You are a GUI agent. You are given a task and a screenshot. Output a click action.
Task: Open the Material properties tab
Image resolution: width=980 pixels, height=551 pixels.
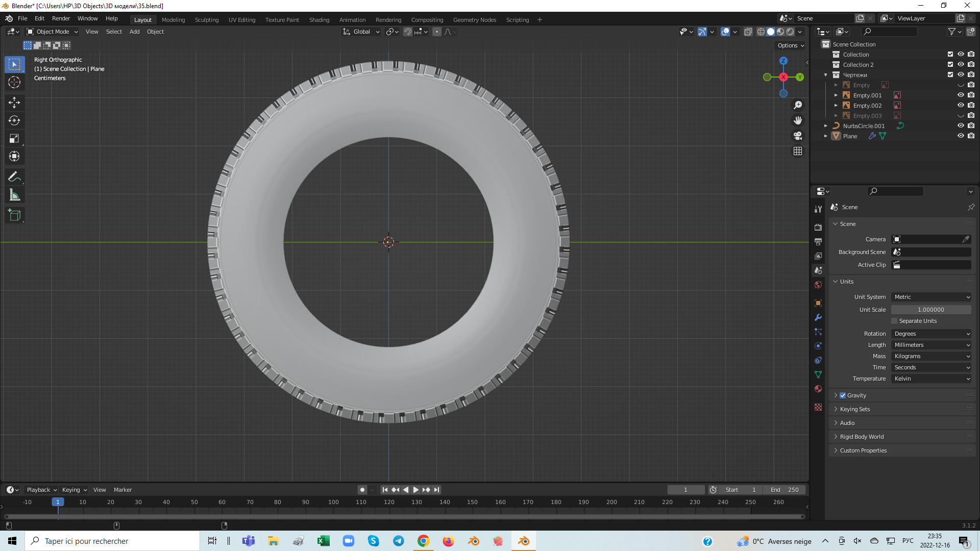tap(818, 389)
